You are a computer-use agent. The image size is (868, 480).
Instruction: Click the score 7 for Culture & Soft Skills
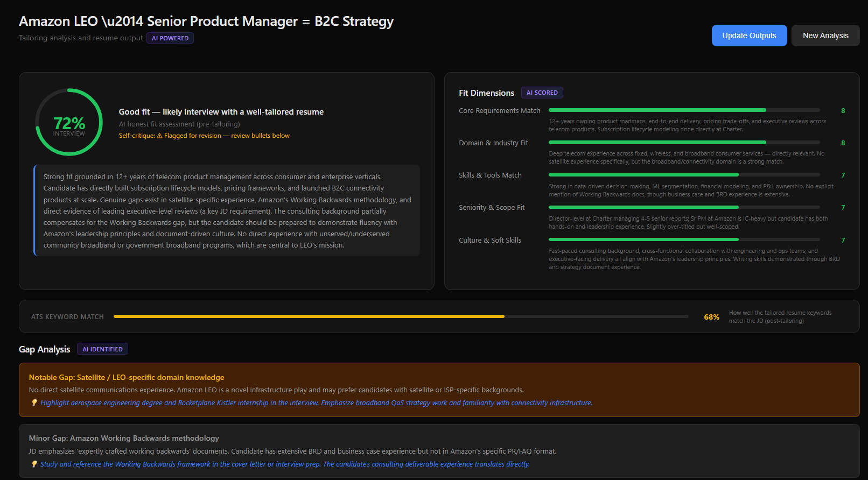pos(843,241)
